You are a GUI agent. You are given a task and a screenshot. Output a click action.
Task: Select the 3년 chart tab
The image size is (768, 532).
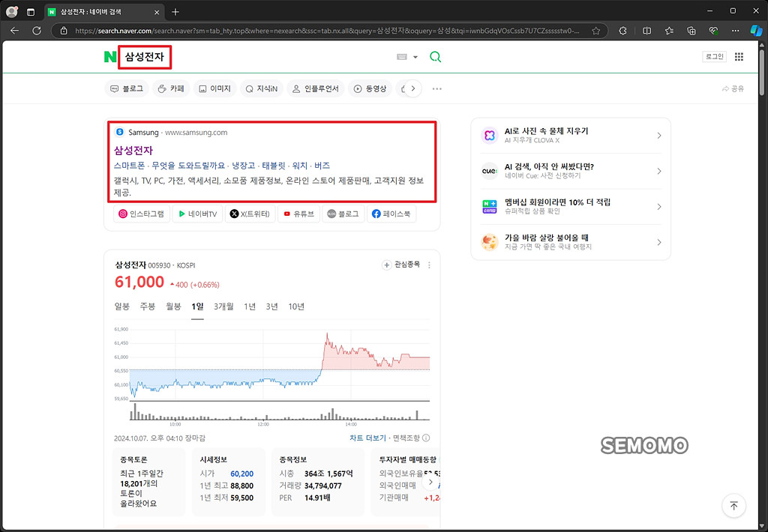(x=271, y=306)
